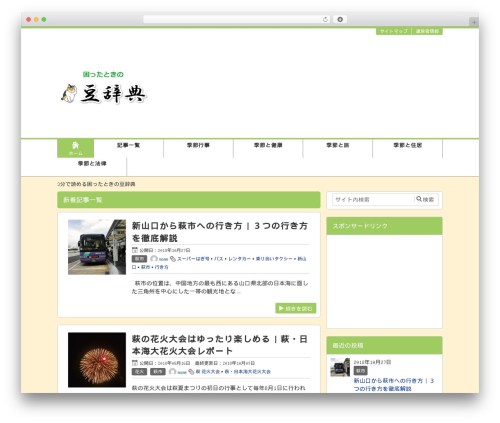Click the red close window button
500x423 pixels.
click(29, 19)
